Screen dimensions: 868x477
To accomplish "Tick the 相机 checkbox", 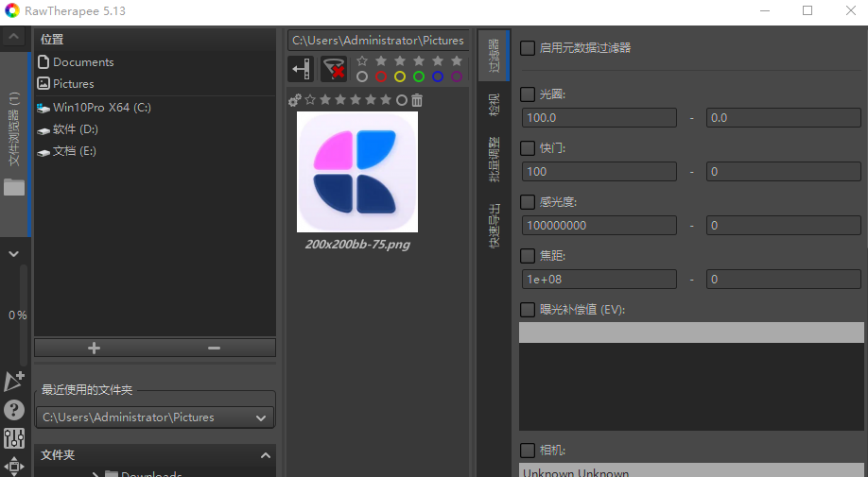I will click(x=528, y=450).
